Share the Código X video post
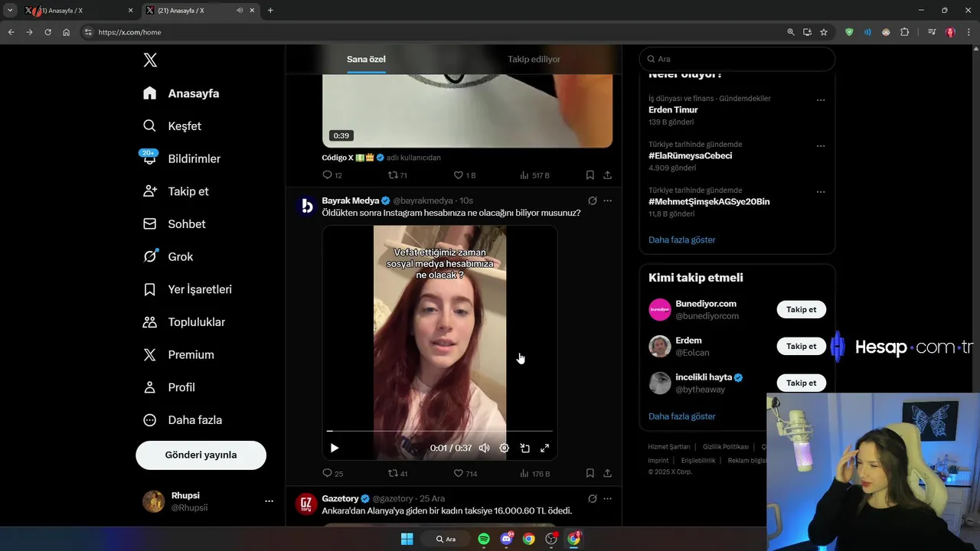 point(607,175)
